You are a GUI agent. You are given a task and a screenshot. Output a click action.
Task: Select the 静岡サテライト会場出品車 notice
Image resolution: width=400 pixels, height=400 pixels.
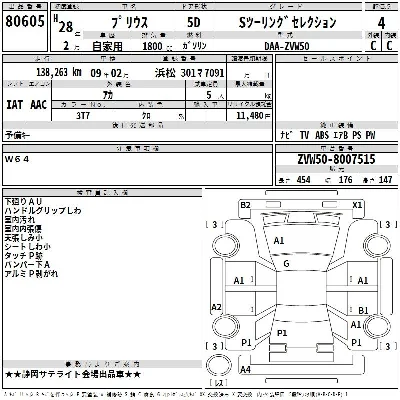73,374
